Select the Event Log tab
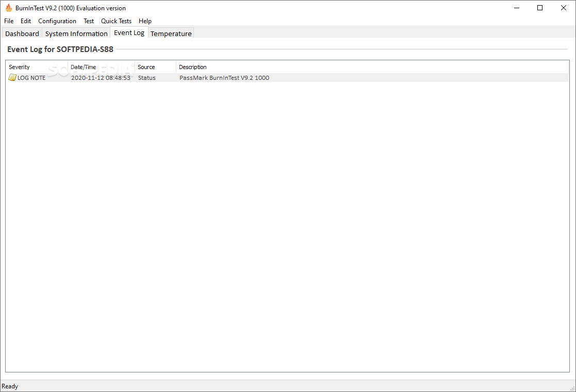Viewport: 576px width, 392px height. coord(129,32)
